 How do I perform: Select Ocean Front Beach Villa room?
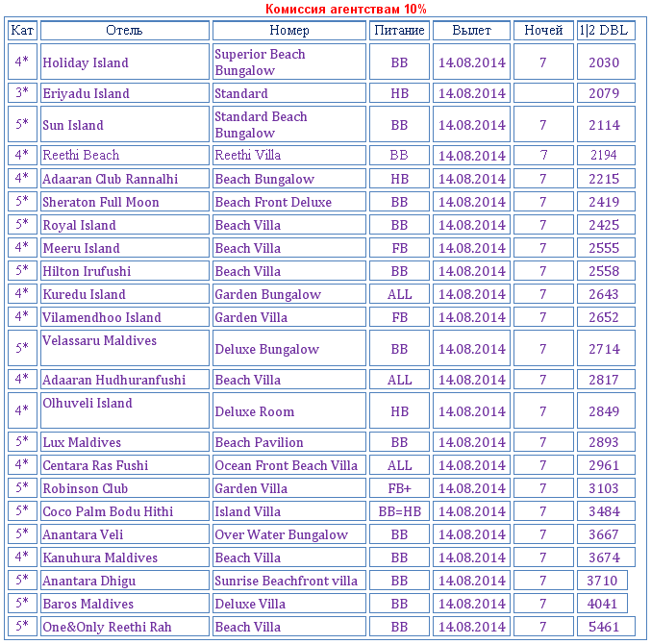[x=286, y=465]
